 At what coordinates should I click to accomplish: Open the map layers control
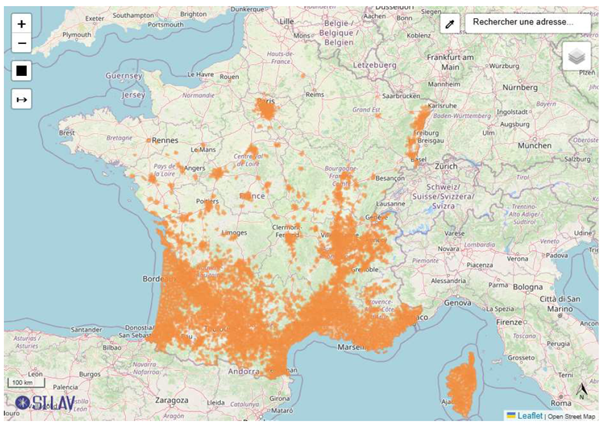(x=576, y=56)
